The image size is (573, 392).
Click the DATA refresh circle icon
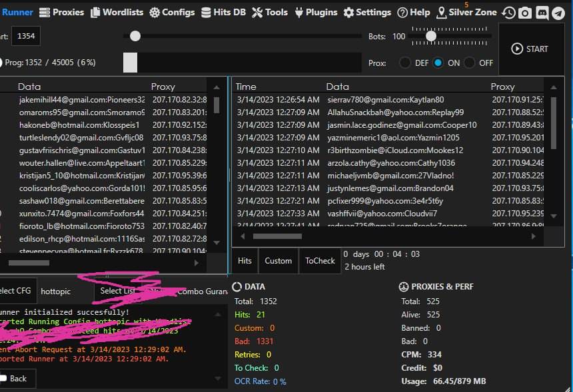point(237,287)
